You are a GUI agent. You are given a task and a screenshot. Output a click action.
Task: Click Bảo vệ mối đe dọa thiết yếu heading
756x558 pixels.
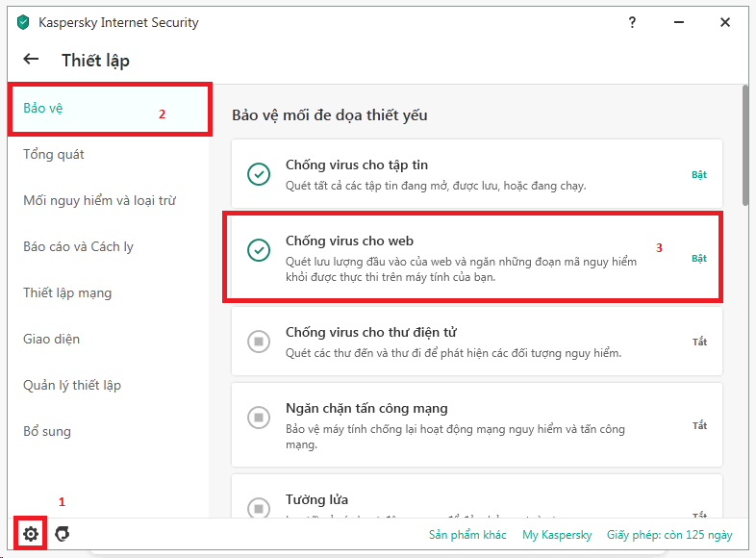(x=330, y=115)
